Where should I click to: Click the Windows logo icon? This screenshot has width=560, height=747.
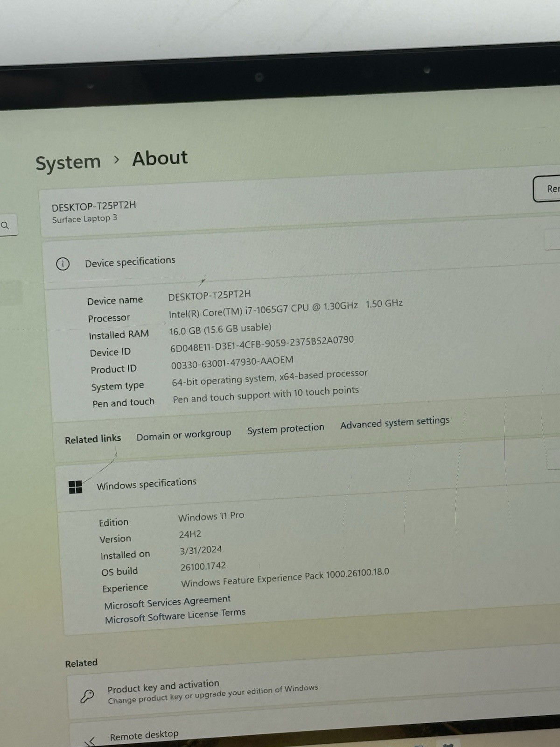pyautogui.click(x=75, y=487)
